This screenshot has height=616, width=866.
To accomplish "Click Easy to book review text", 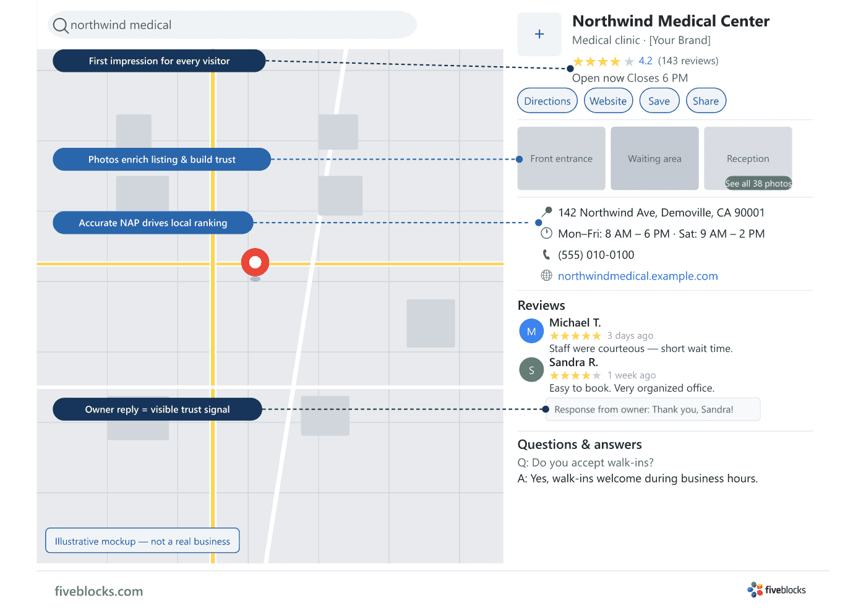I will (632, 388).
